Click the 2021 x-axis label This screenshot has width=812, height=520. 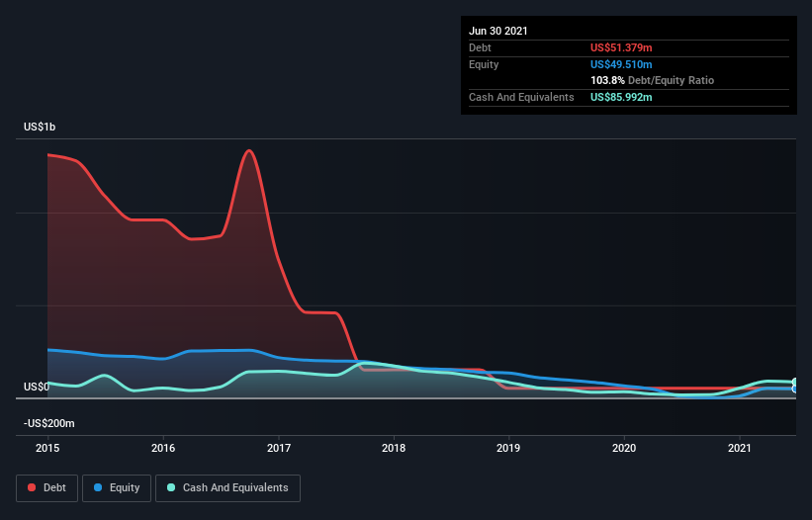(x=740, y=448)
